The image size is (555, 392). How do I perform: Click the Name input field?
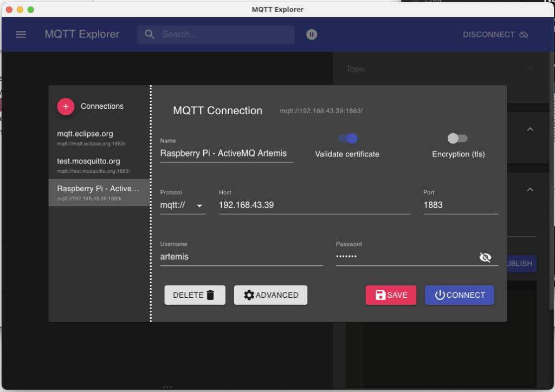(x=227, y=153)
